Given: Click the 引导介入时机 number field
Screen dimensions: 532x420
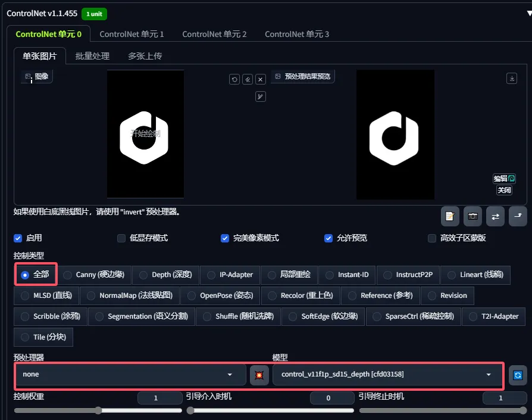Looking at the screenshot, I should point(332,398).
